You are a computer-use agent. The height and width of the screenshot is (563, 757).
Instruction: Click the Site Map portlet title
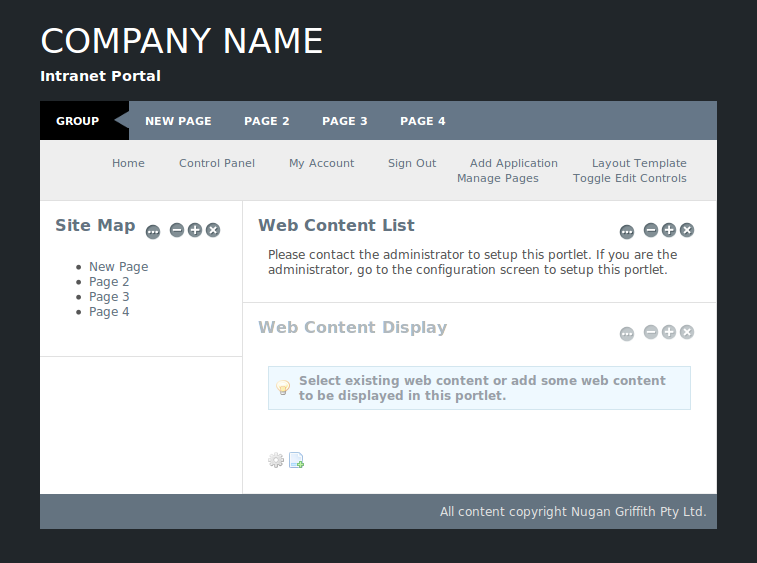click(x=95, y=225)
